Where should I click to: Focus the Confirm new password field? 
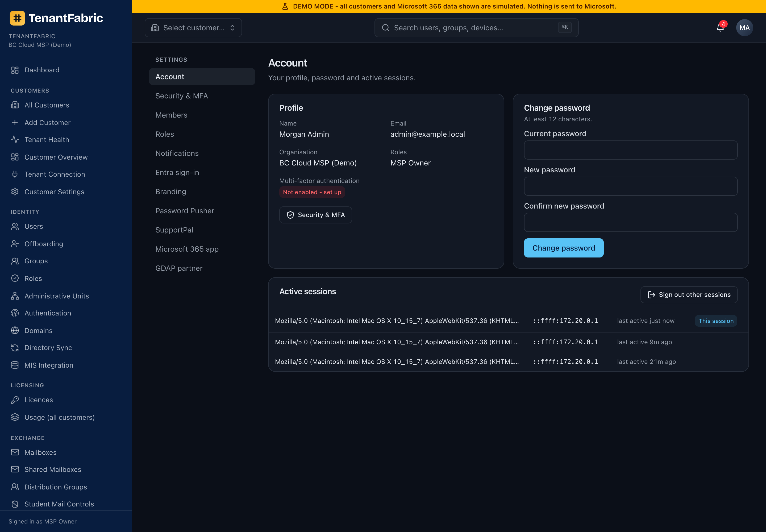coord(631,222)
